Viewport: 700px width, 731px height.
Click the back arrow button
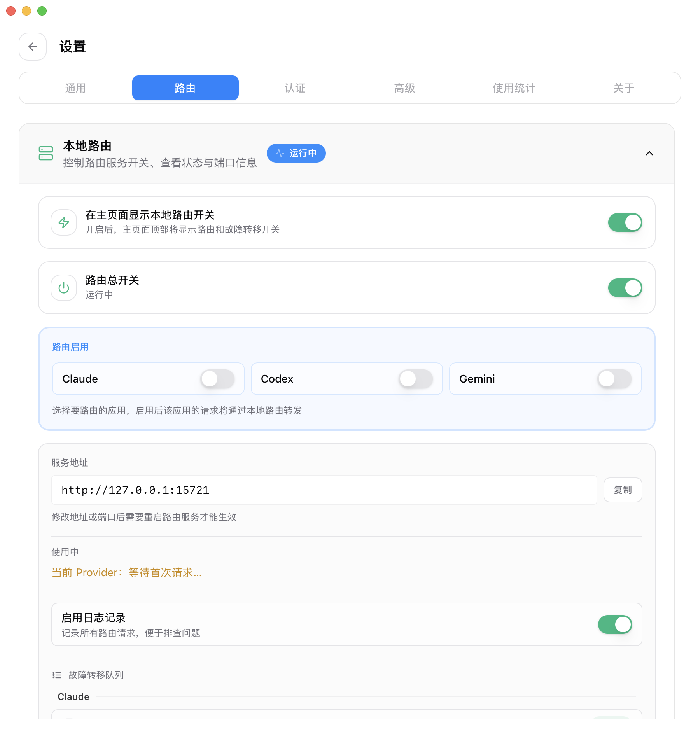click(33, 47)
